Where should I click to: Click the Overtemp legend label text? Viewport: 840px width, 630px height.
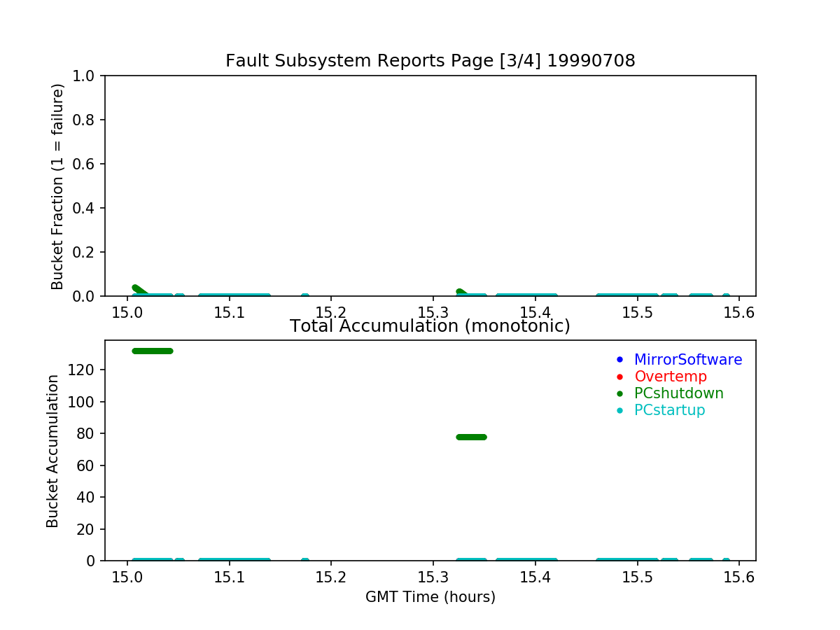click(670, 377)
